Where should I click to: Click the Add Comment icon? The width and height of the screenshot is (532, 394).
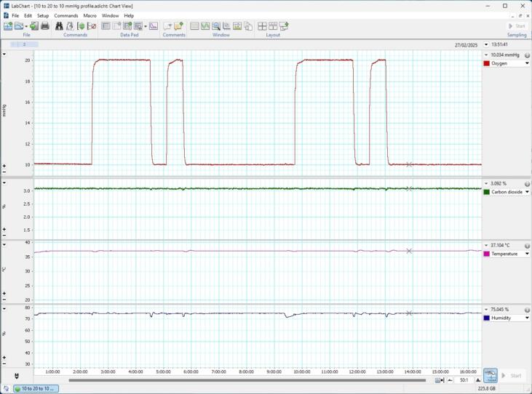coord(178,26)
